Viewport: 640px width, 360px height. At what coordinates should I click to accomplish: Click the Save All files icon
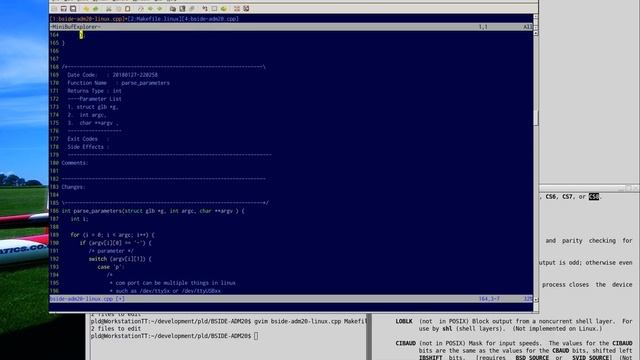click(x=73, y=9)
